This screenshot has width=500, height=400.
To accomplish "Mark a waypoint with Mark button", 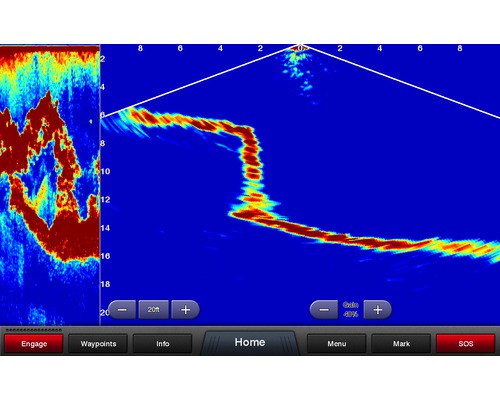I will [401, 343].
